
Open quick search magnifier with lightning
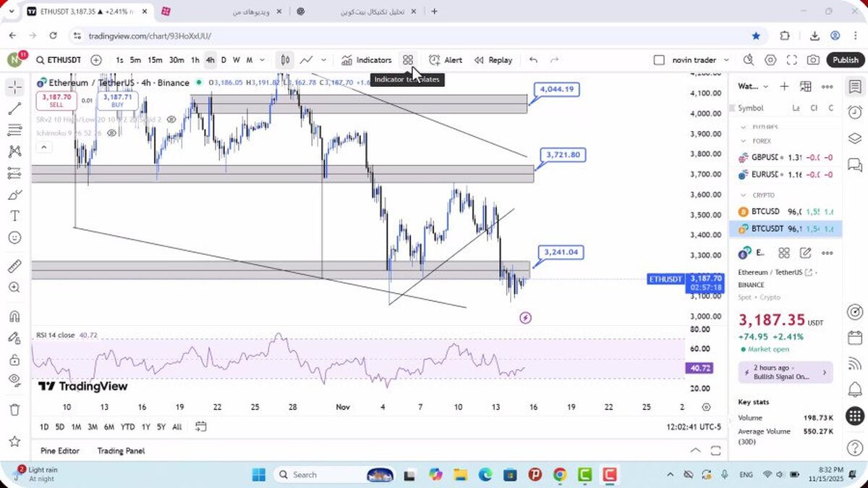749,60
